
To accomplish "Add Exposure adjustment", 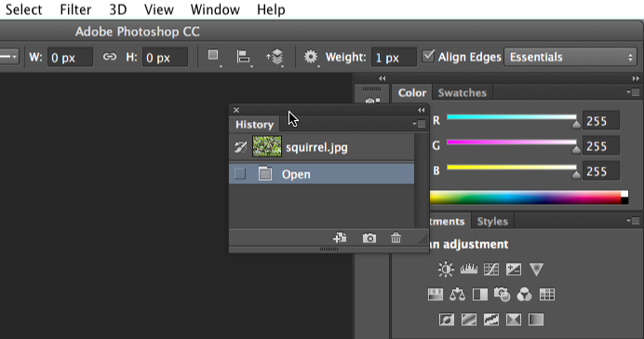I will (x=514, y=269).
